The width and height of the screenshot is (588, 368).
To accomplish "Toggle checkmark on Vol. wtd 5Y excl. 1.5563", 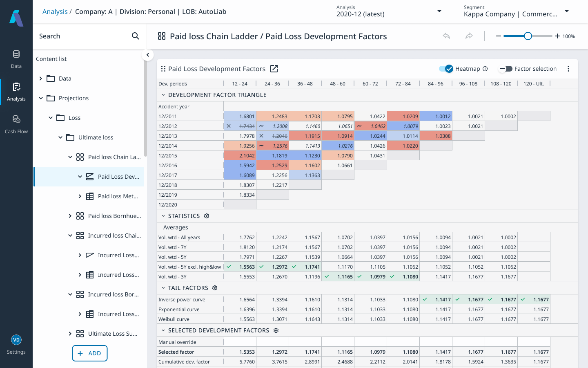I will pos(229,267).
